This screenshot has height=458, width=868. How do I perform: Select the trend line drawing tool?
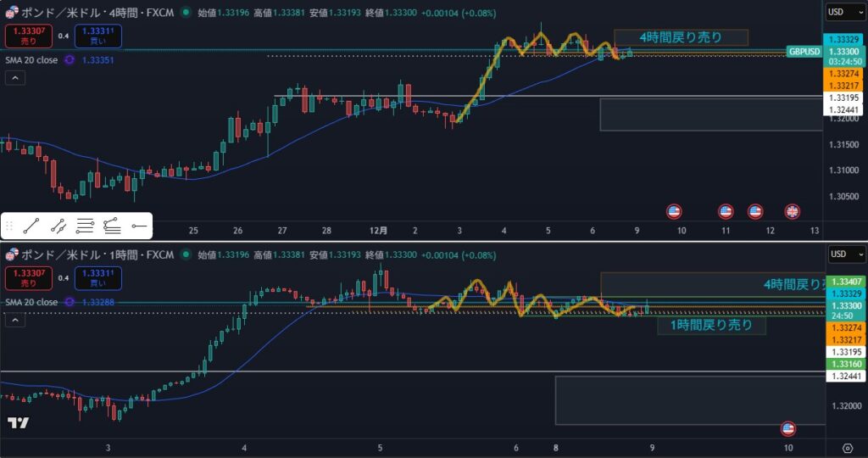pyautogui.click(x=31, y=226)
